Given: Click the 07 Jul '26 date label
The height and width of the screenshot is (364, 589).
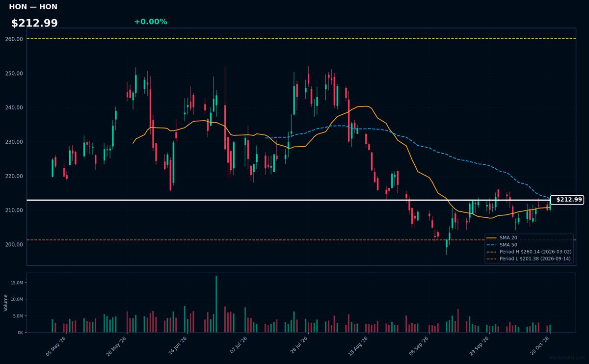Looking at the screenshot, I should (238, 346).
